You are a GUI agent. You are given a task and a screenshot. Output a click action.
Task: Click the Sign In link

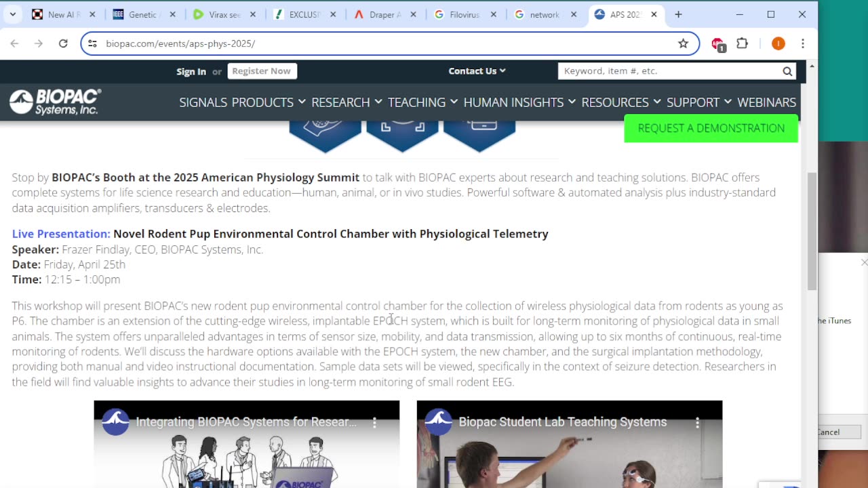pos(191,71)
